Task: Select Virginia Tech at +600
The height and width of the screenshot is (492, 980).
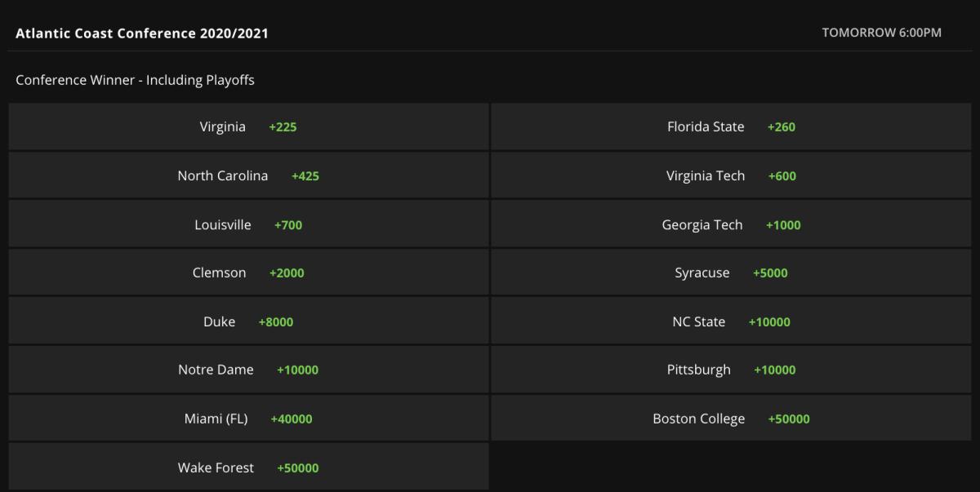Action: point(735,175)
